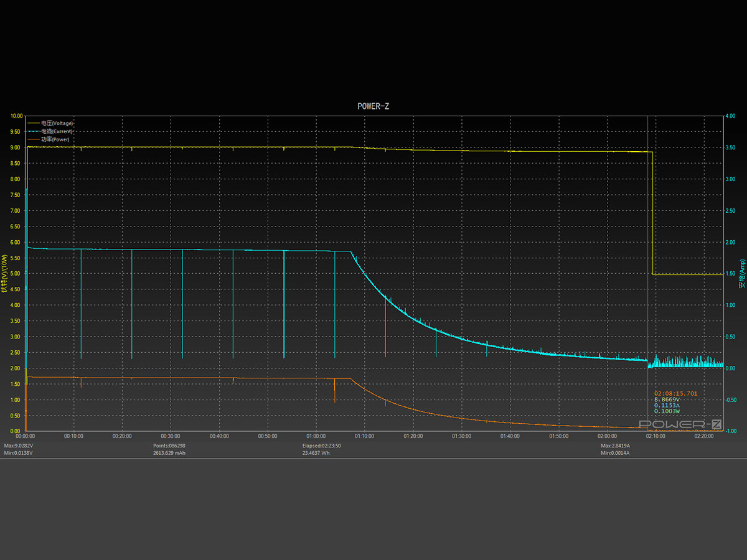Click the 00:00:00 time axis origin label

26,436
